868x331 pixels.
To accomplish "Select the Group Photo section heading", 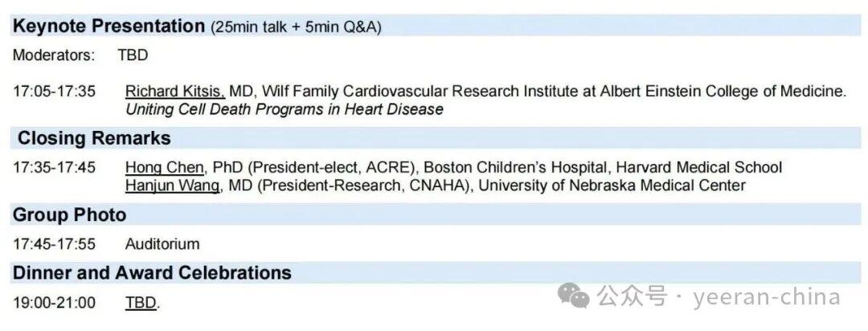I will click(70, 215).
